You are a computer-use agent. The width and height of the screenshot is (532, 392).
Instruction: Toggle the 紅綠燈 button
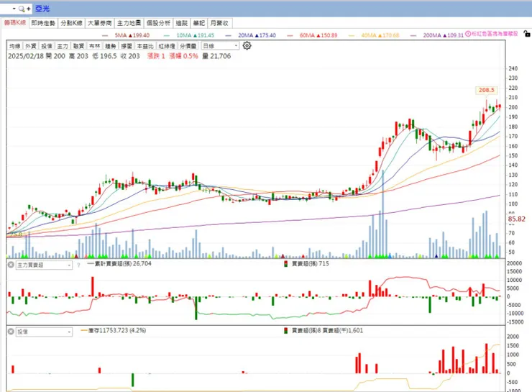click(x=167, y=46)
